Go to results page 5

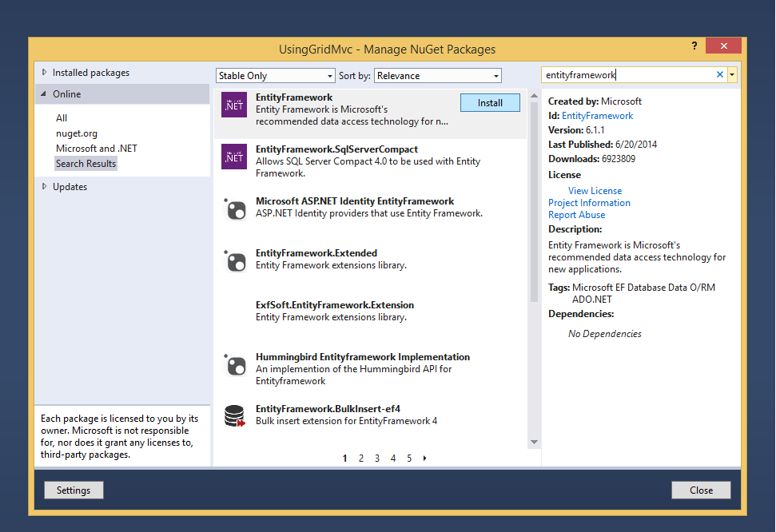point(409,459)
